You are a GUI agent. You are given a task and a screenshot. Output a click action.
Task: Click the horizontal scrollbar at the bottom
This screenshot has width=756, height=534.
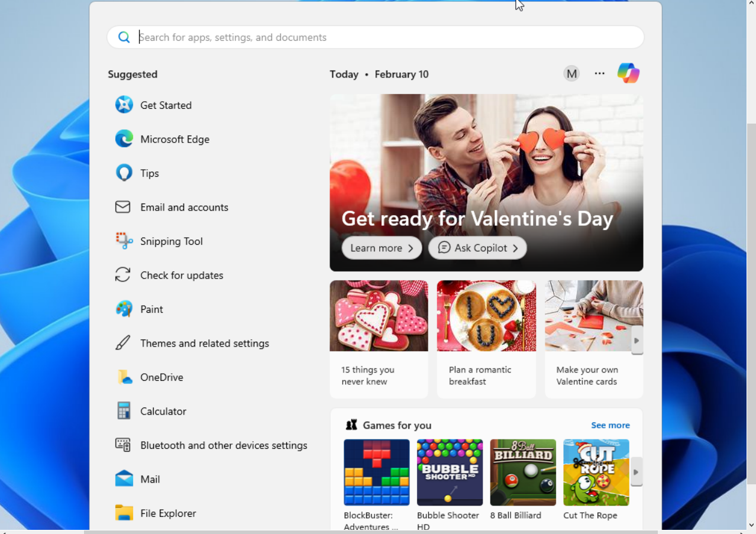point(370,532)
